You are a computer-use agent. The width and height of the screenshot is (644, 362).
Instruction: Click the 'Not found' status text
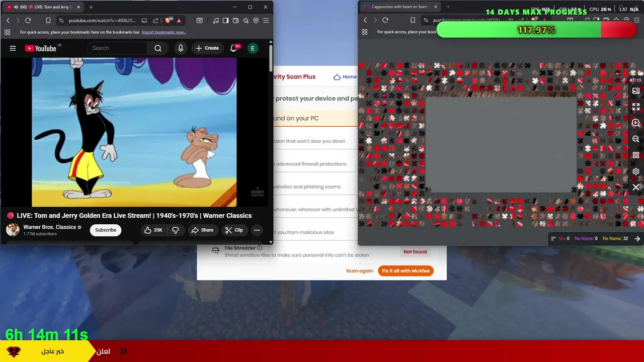pos(415,252)
